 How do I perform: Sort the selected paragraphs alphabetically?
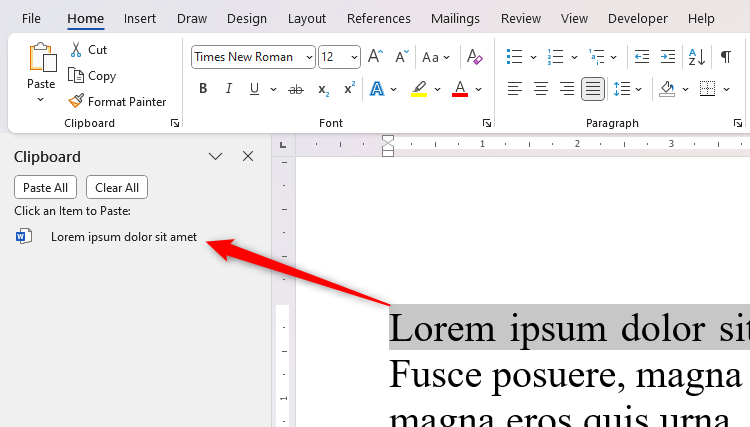coord(696,57)
